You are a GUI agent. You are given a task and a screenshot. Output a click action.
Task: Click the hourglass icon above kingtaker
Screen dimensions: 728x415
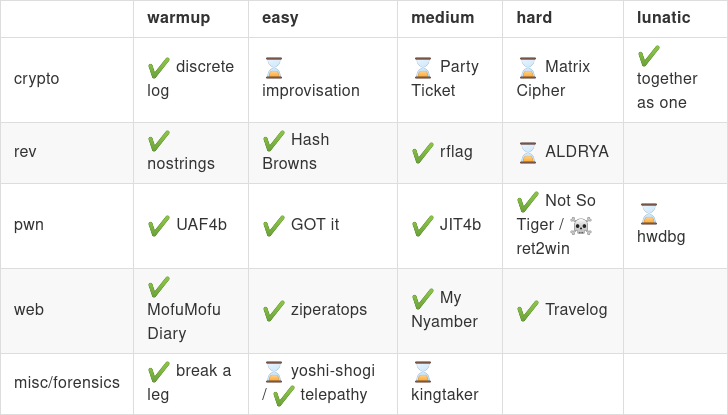422,372
